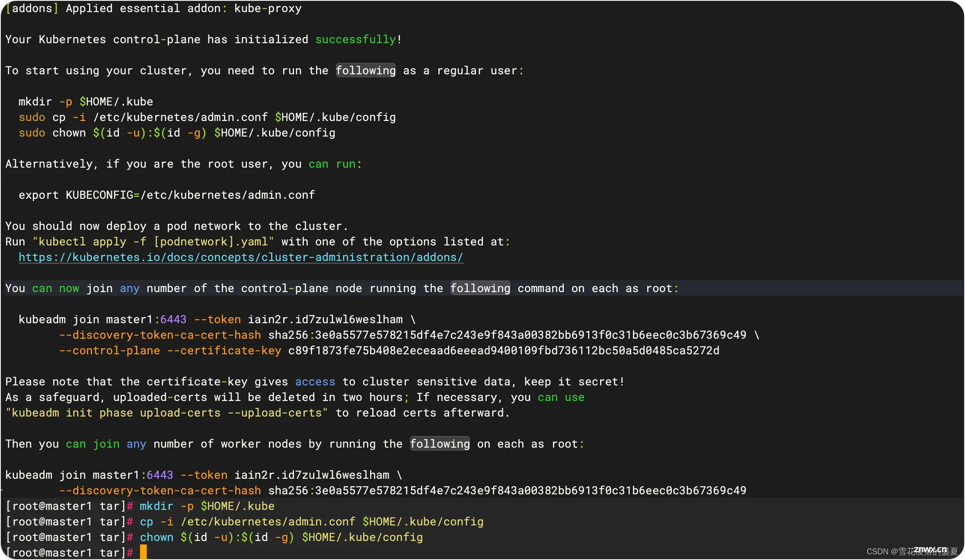The height and width of the screenshot is (560, 965).
Task: Click 'As a safeguard, uploaded-certs will be deleted' line
Action: click(x=294, y=397)
